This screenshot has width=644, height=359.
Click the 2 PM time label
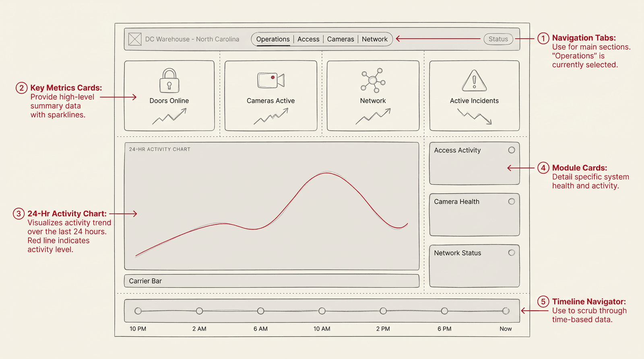(383, 329)
